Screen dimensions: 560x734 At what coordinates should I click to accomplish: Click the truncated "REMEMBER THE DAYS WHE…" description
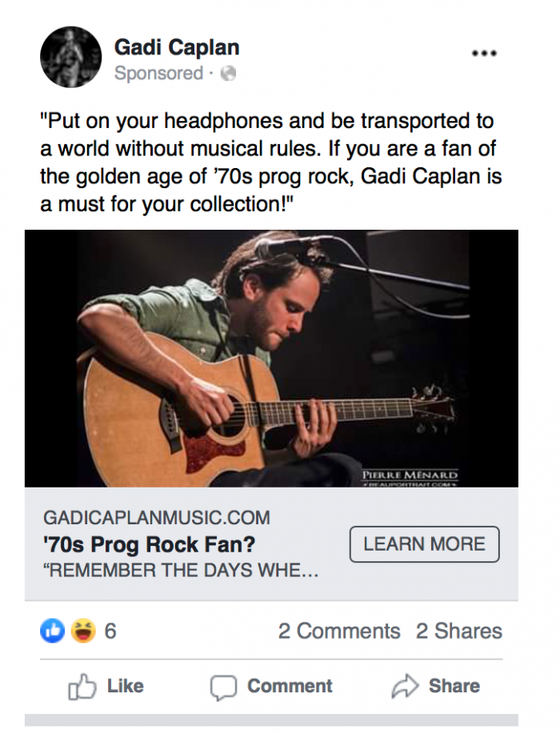(x=181, y=571)
